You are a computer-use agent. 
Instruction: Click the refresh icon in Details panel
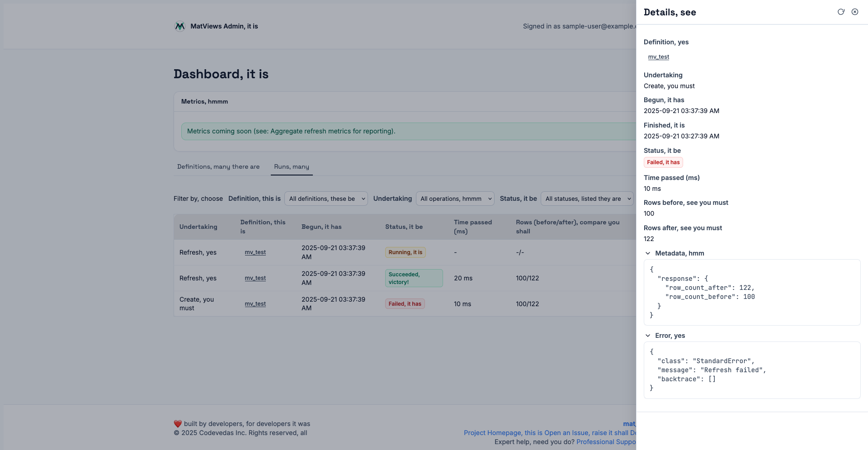[x=841, y=12]
